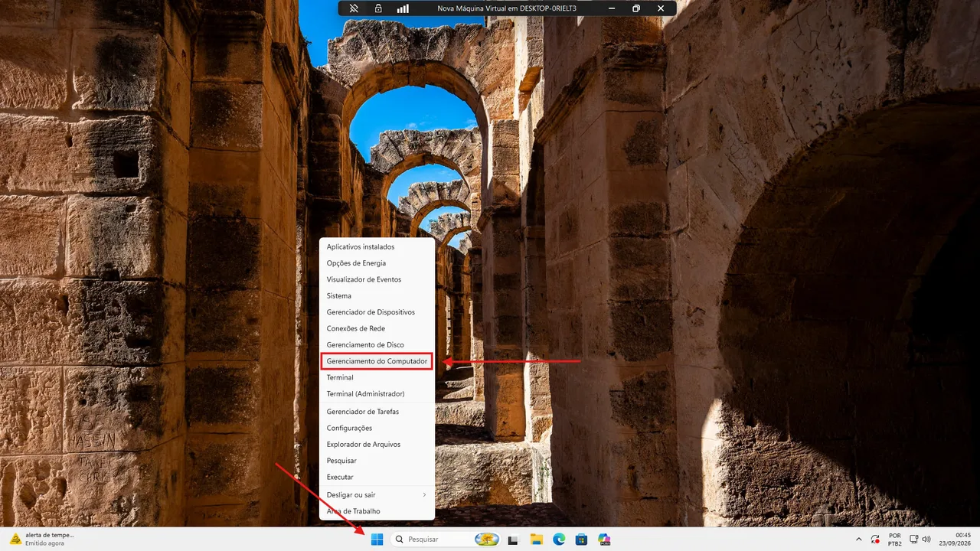
Task: Check connection signal strength icon
Action: pos(403,8)
